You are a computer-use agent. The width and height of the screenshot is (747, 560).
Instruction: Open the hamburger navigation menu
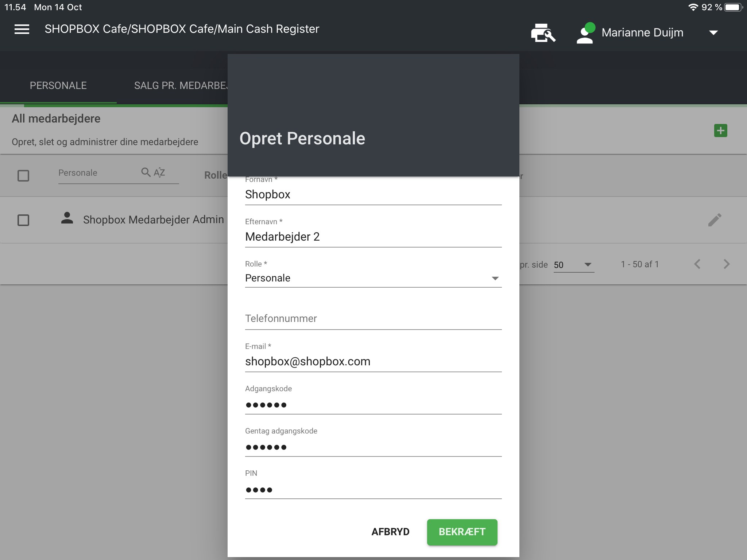coord(22,29)
